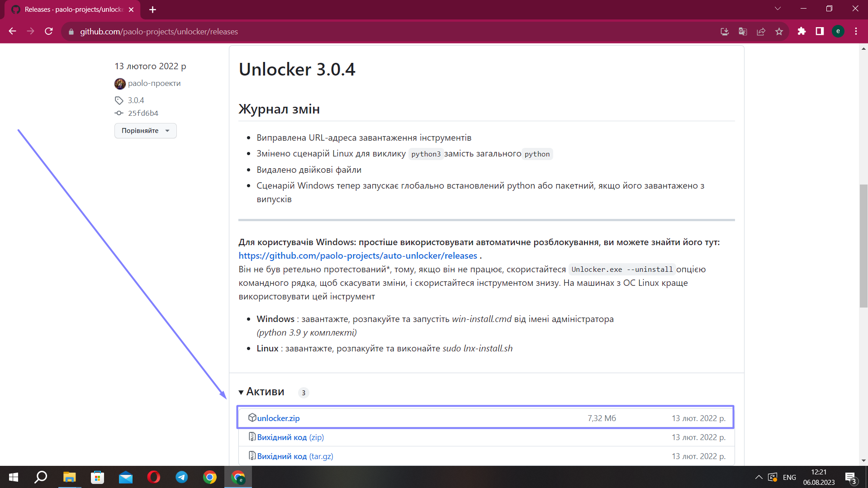This screenshot has height=488, width=868.
Task: Click the browser forward arrow
Action: [x=30, y=31]
